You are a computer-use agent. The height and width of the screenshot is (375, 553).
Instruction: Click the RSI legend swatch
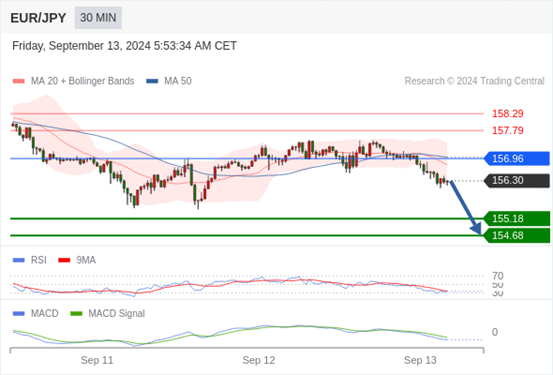click(x=19, y=260)
